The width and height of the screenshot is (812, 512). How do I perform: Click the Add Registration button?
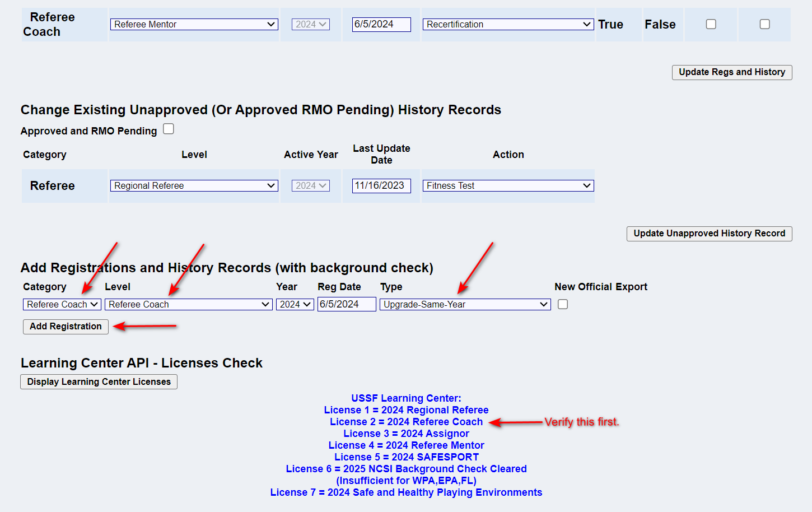click(x=66, y=327)
